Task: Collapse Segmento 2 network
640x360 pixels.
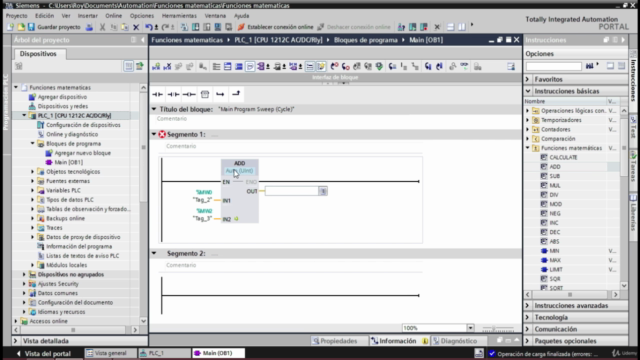Action: [x=154, y=253]
